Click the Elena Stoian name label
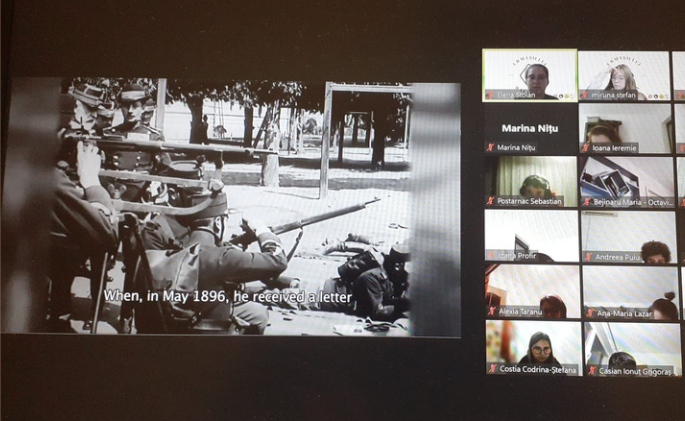Image resolution: width=685 pixels, height=421 pixels. coord(516,95)
